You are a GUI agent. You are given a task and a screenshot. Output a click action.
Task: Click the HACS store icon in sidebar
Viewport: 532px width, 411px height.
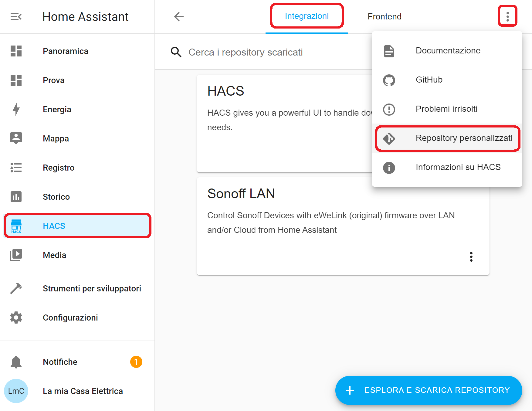click(16, 226)
